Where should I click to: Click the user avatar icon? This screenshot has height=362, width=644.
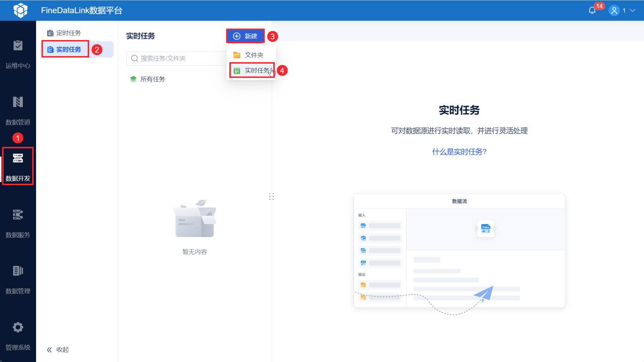614,11
